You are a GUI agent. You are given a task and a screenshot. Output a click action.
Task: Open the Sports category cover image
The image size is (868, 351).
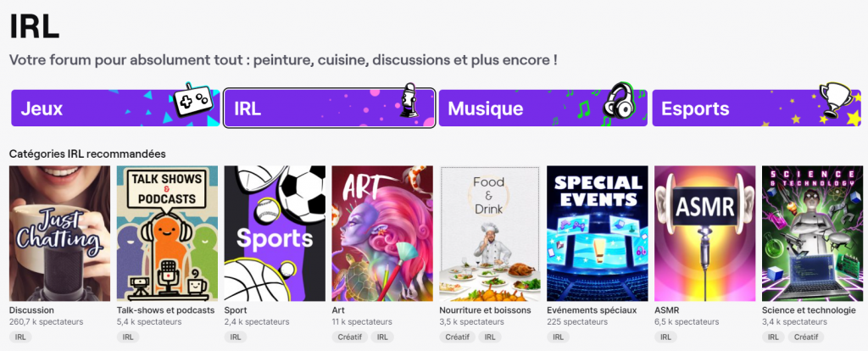click(x=275, y=233)
